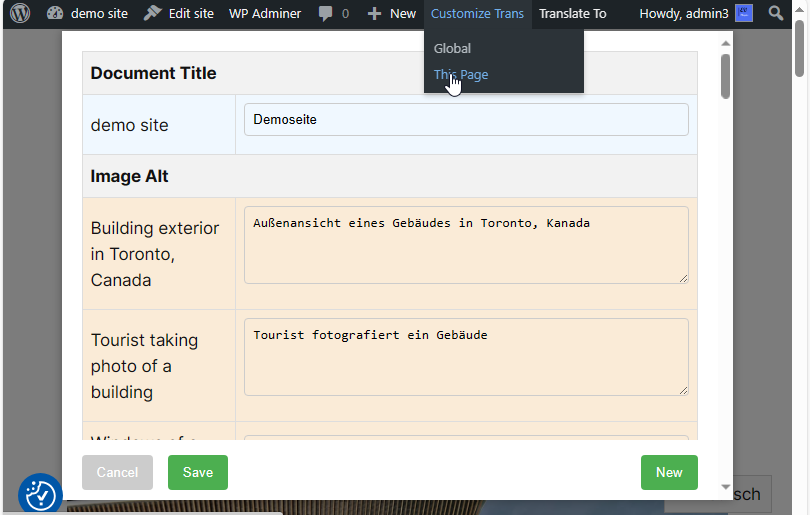Click the green New button

pos(669,472)
